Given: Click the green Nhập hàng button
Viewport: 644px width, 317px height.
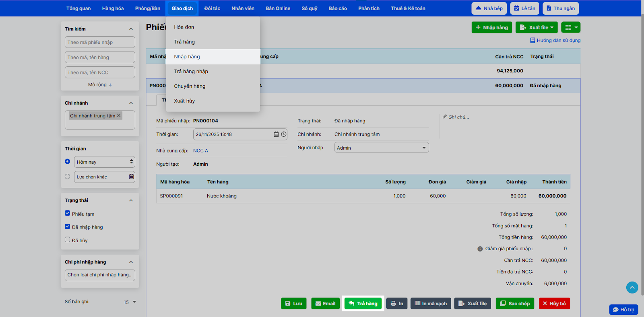Looking at the screenshot, I should [492, 27].
